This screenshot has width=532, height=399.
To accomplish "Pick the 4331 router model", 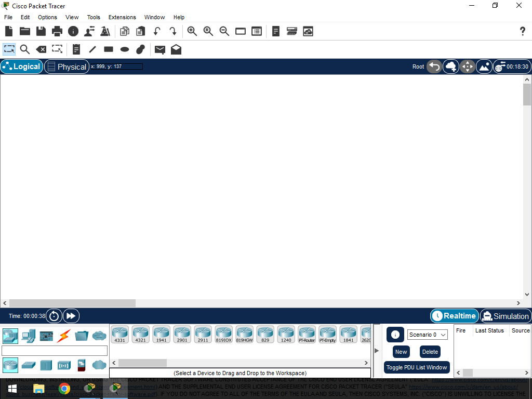I will 120,334.
